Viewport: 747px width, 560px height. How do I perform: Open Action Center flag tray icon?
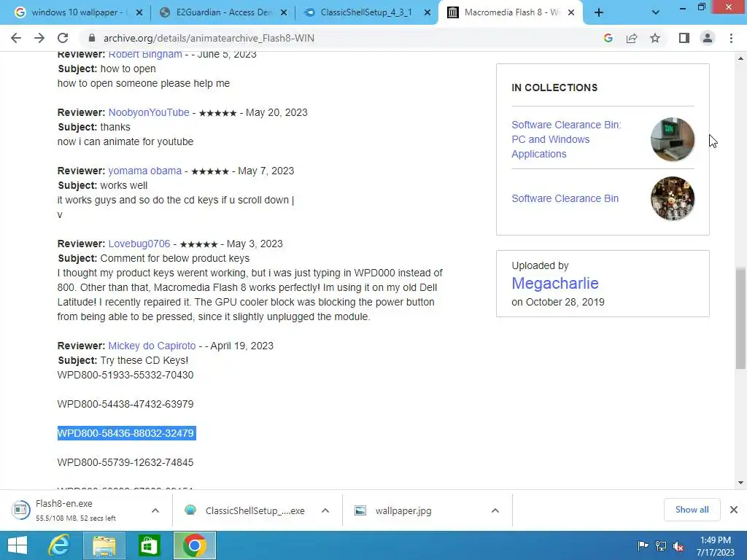tap(643, 545)
